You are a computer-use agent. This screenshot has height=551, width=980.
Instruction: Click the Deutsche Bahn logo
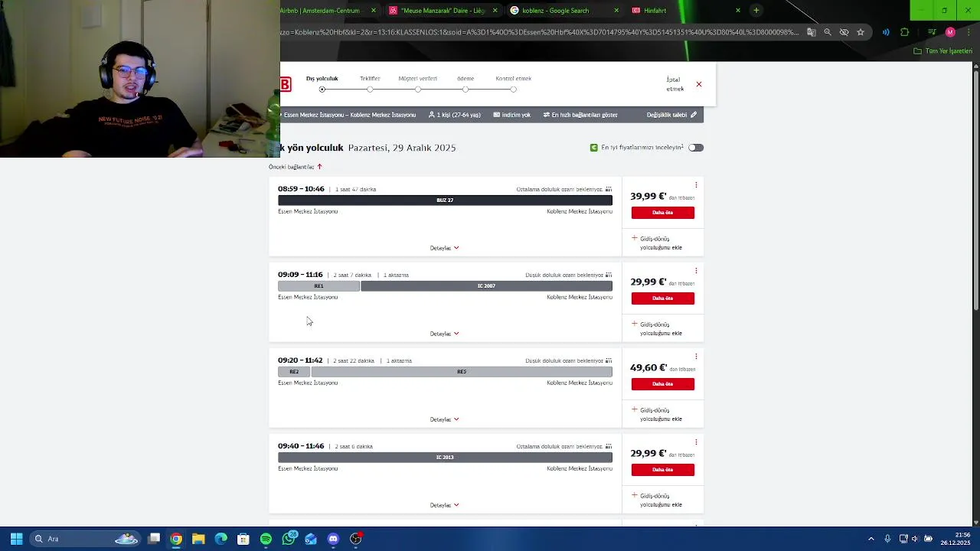[x=286, y=84]
